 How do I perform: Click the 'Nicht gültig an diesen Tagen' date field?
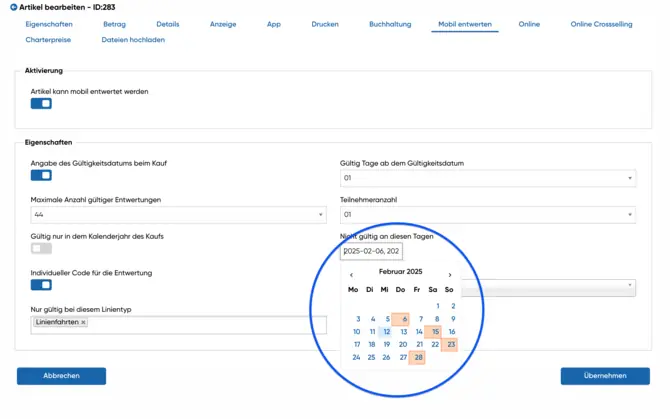[x=371, y=252]
